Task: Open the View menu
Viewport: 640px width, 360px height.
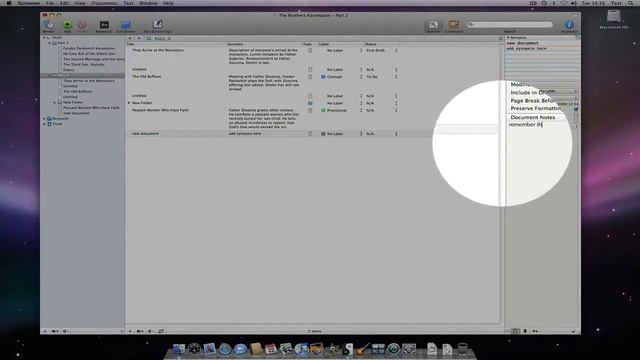Action: [x=80, y=3]
